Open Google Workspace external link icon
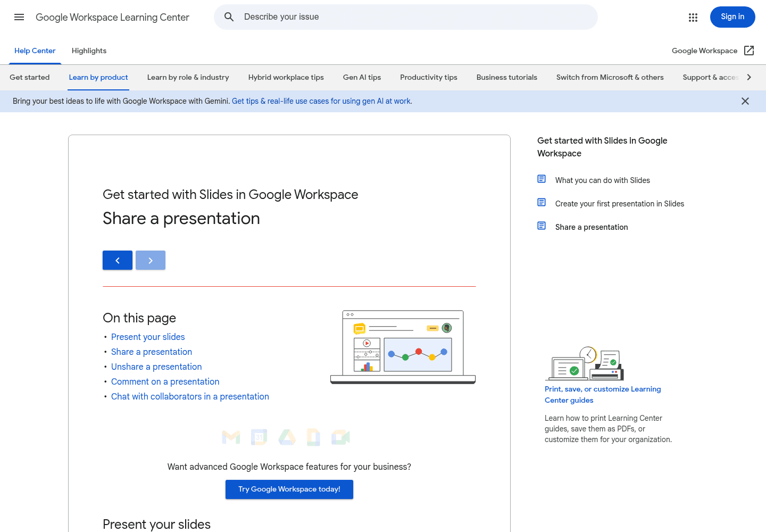The image size is (766, 532). tap(749, 51)
